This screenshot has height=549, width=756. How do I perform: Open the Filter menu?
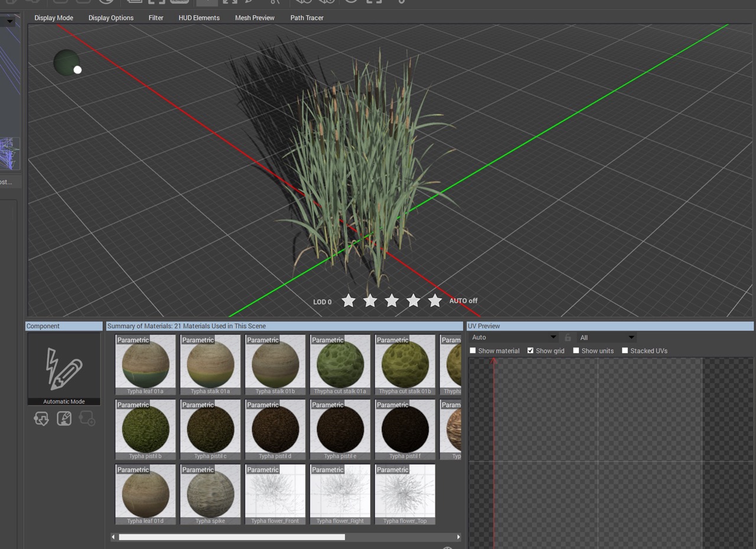[x=156, y=18]
